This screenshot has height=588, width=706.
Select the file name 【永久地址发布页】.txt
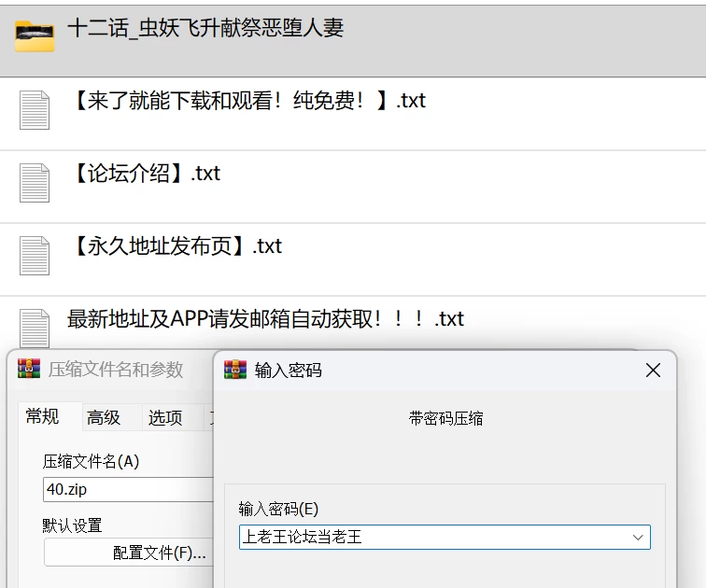click(178, 246)
